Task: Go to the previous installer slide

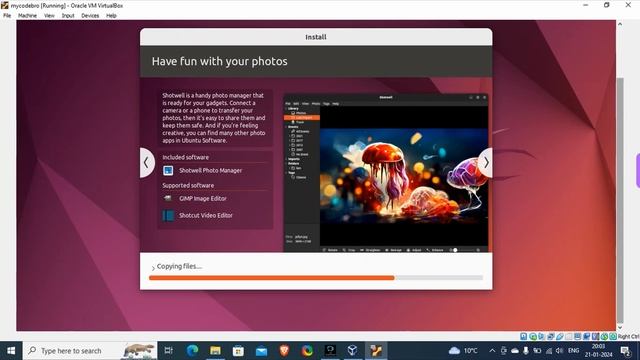Action: (147, 163)
